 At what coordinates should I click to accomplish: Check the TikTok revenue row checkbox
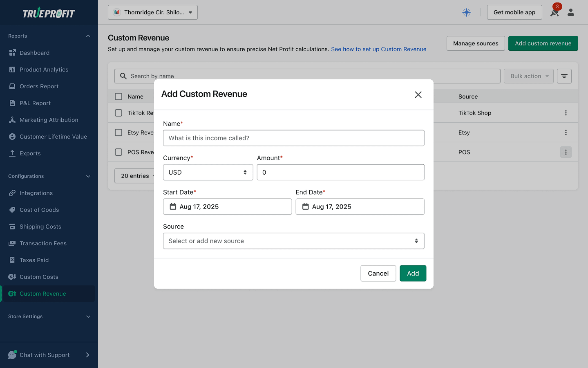118,113
